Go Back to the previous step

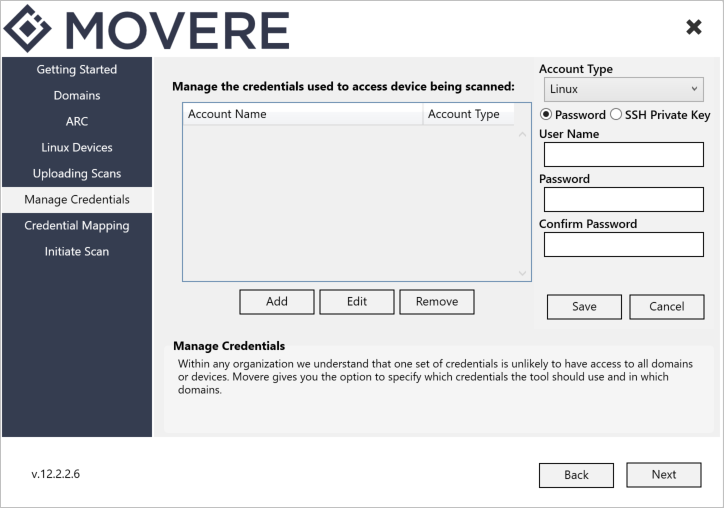(576, 475)
